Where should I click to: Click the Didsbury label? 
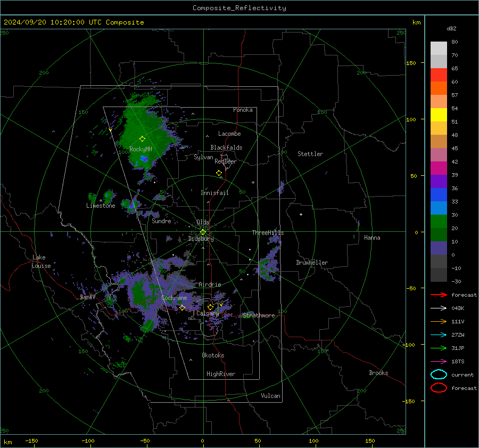[201, 239]
